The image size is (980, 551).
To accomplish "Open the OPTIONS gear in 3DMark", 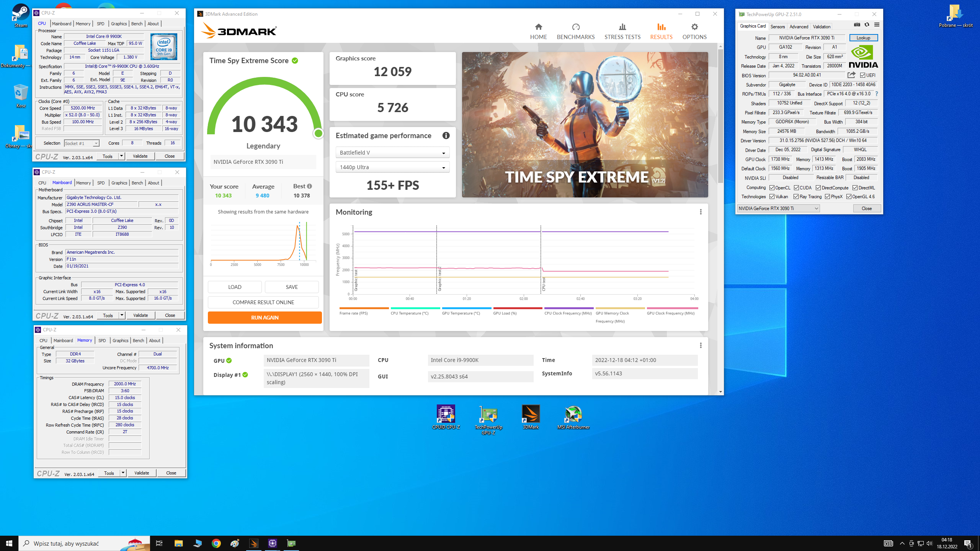I will [694, 31].
